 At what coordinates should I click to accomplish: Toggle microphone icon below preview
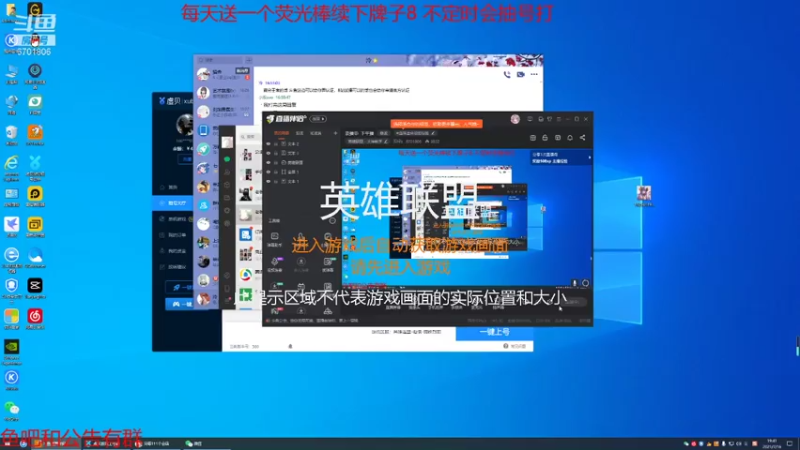coord(574,283)
